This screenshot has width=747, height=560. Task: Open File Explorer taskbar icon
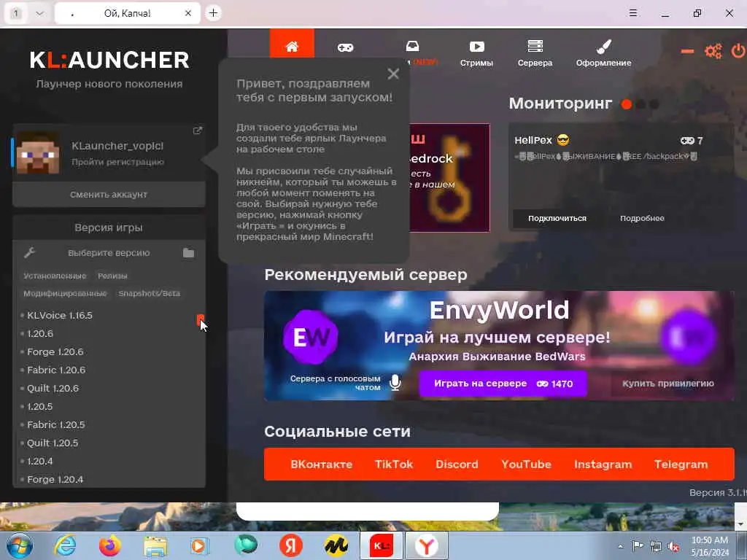(x=155, y=546)
